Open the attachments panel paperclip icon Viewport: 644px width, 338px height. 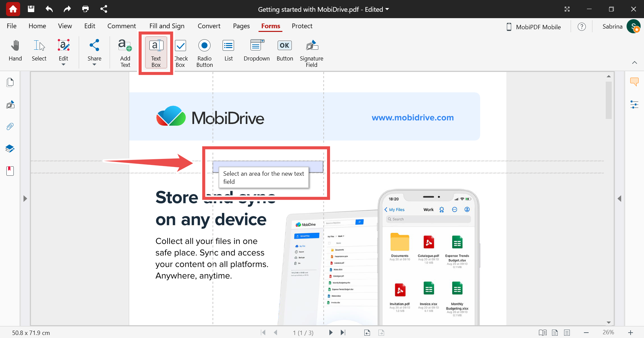tap(10, 127)
